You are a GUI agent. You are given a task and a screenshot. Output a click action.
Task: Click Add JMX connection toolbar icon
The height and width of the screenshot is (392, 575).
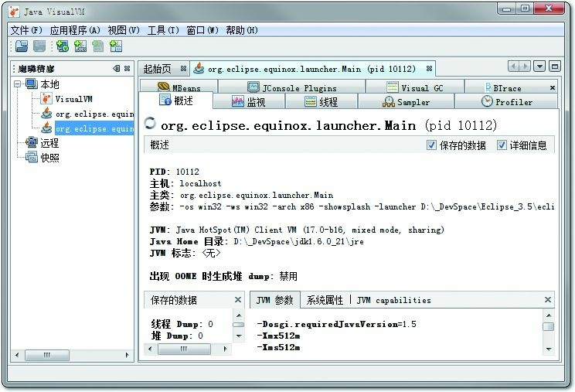[x=80, y=46]
